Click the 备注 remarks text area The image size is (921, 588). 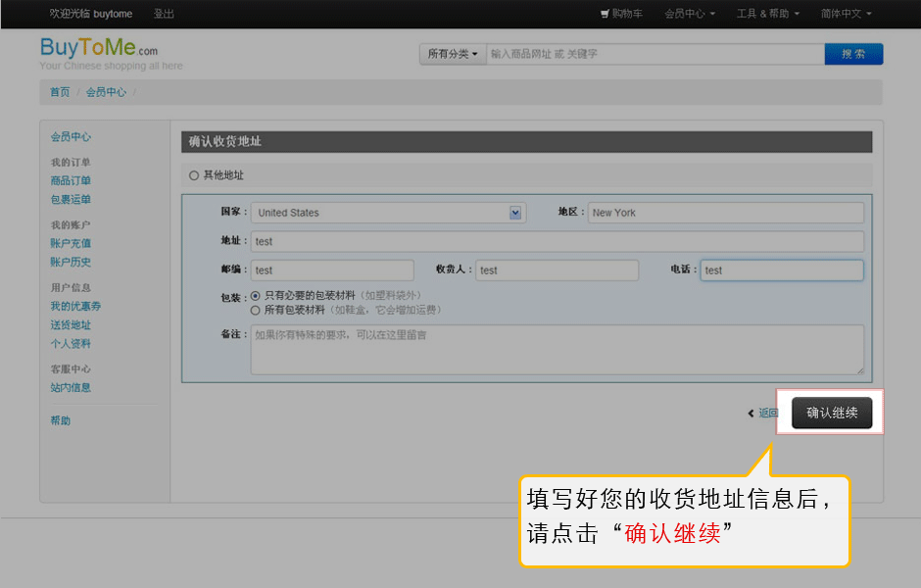(x=557, y=350)
